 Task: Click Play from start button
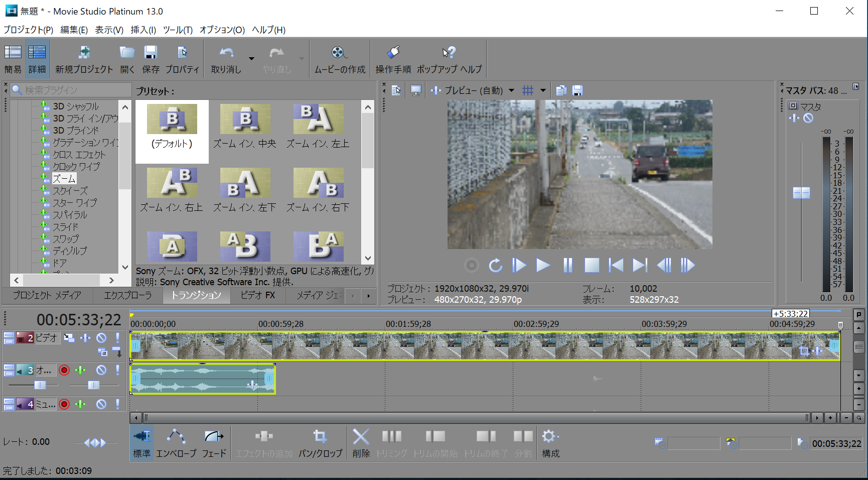click(x=519, y=265)
